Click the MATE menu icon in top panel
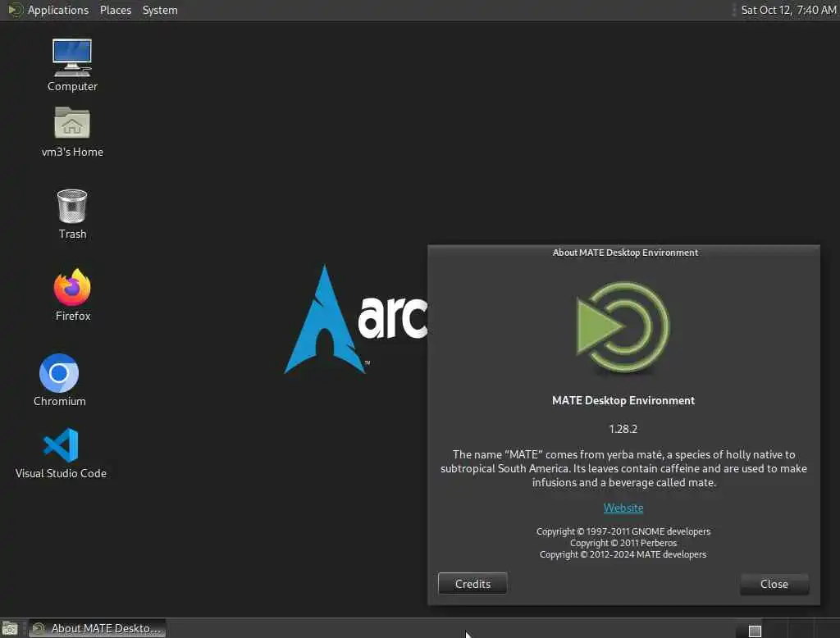Image resolution: width=840 pixels, height=638 pixels. [15, 10]
